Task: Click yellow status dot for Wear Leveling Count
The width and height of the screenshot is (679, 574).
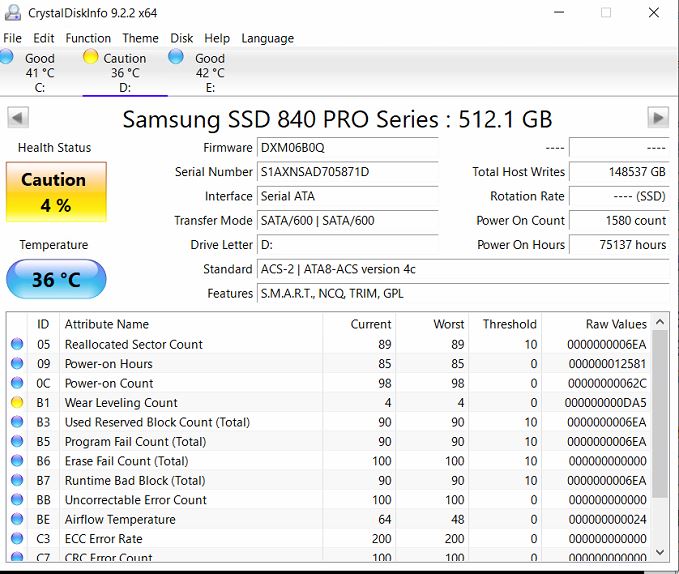Action: (x=16, y=403)
